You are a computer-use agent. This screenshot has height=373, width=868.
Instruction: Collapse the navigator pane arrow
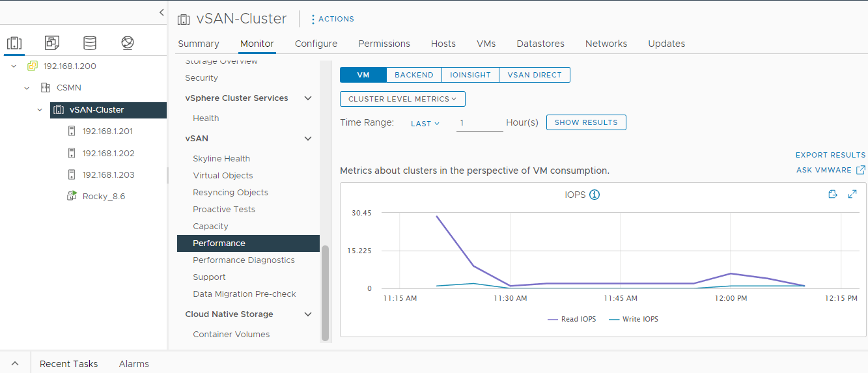pyautogui.click(x=161, y=12)
